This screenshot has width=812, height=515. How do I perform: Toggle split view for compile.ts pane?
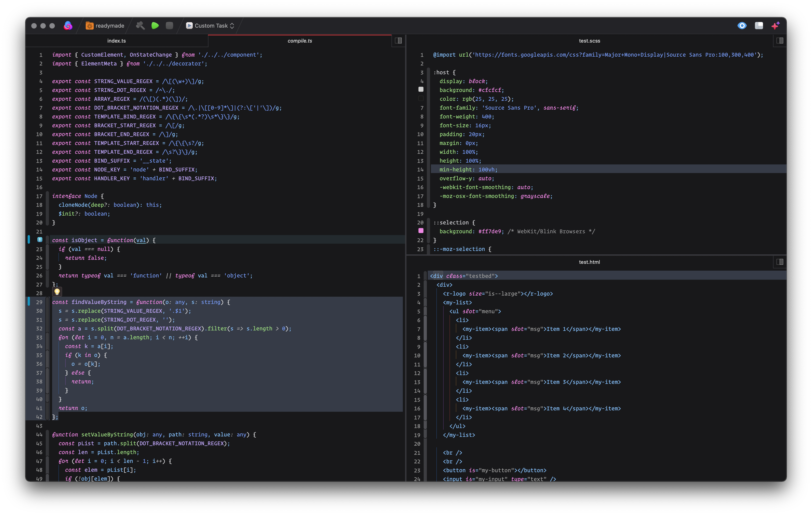398,41
